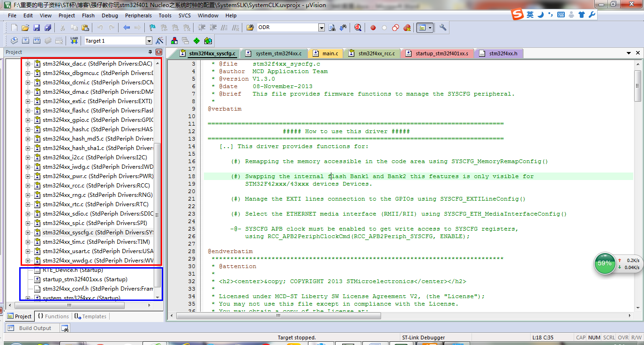Rebuild all target files icon

tap(36, 41)
